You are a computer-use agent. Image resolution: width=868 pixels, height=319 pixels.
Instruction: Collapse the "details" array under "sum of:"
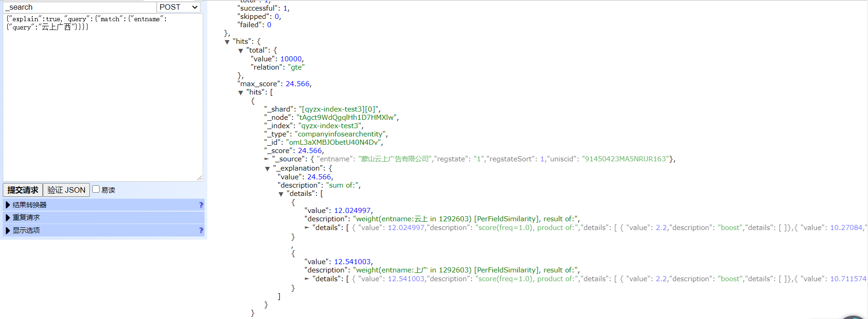281,194
